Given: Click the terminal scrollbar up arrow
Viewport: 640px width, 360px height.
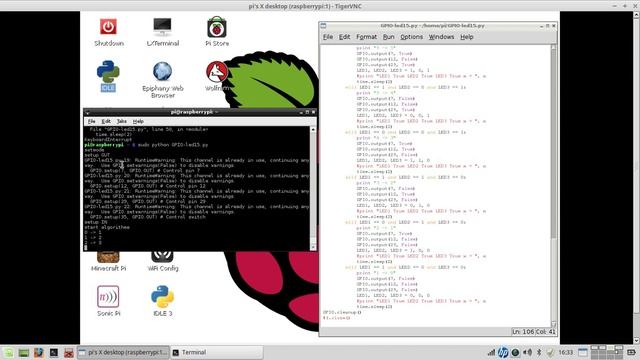Looking at the screenshot, I should coord(313,129).
